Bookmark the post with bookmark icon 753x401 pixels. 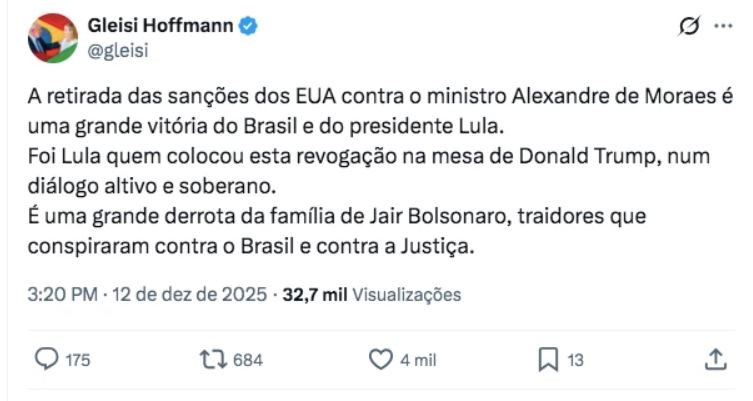[x=547, y=359]
